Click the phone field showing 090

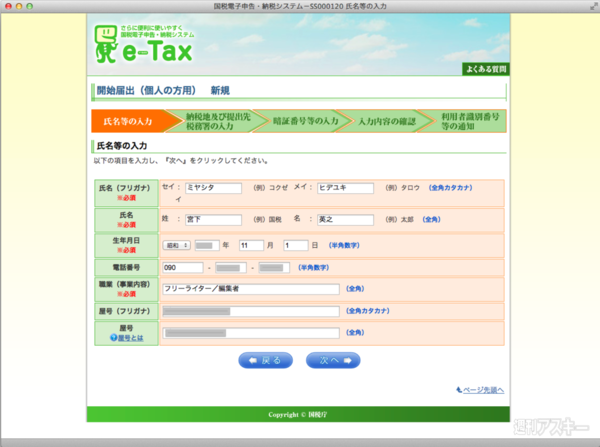[x=183, y=268]
